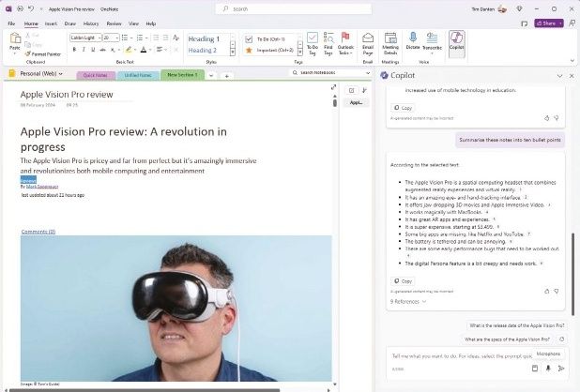Open the Quick Notes section tab
Screen dimensions: 580x392
96,75
